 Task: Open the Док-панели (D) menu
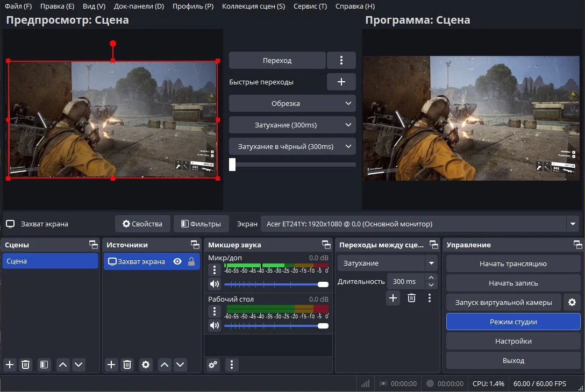tap(139, 6)
